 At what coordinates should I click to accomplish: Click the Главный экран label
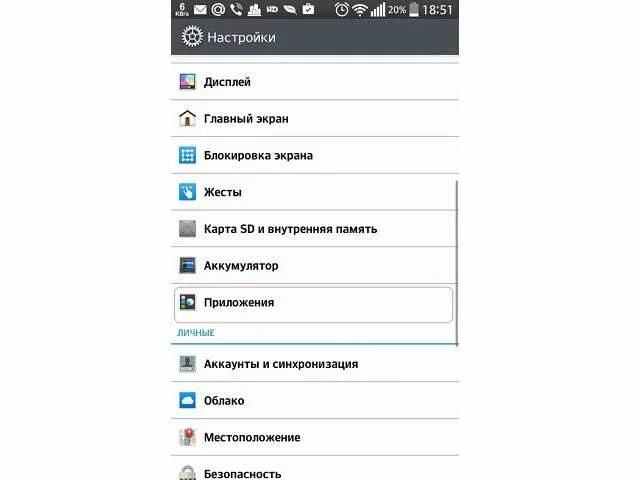tap(246, 119)
